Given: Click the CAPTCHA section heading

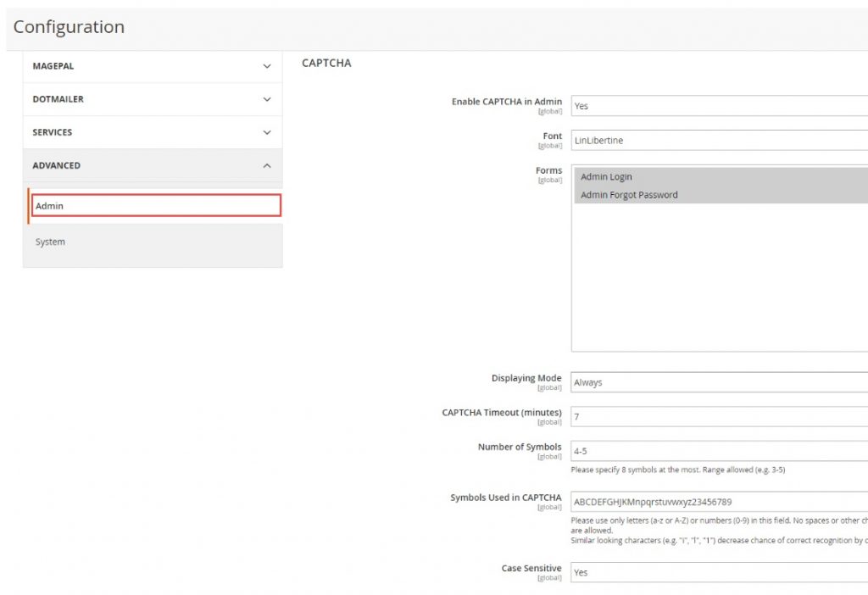Looking at the screenshot, I should 326,63.
